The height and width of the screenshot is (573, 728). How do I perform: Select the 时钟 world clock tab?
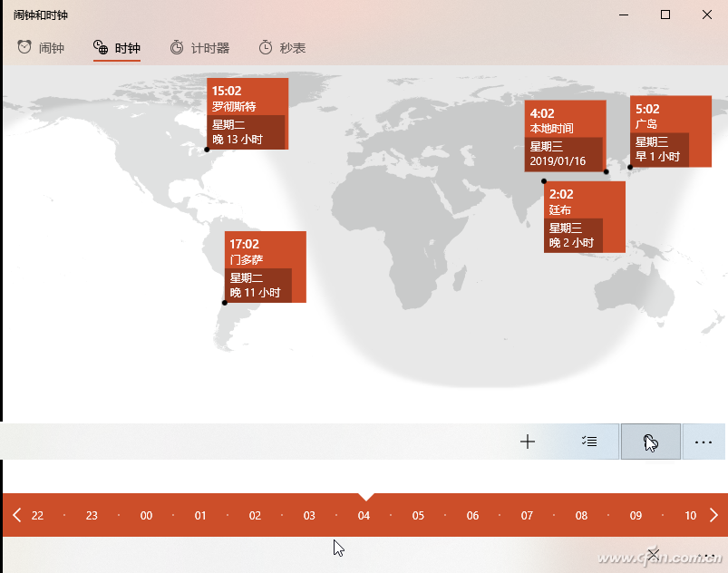click(117, 48)
